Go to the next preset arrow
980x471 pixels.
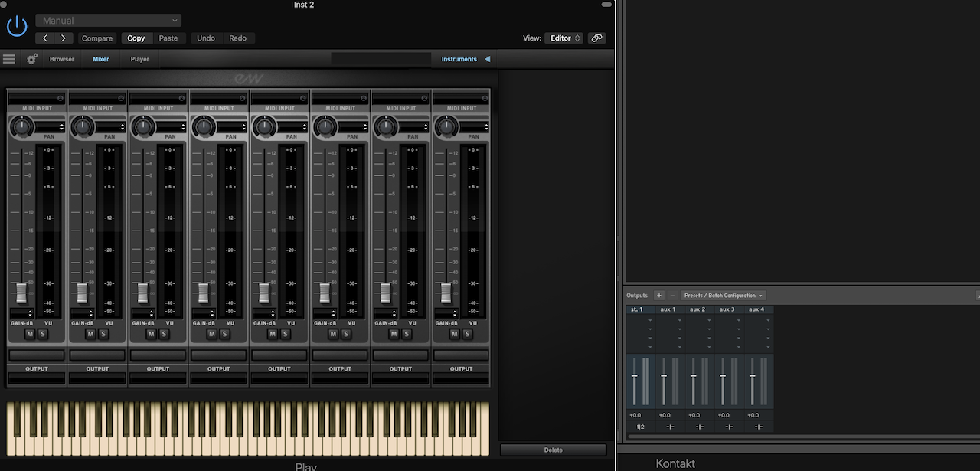tap(64, 38)
